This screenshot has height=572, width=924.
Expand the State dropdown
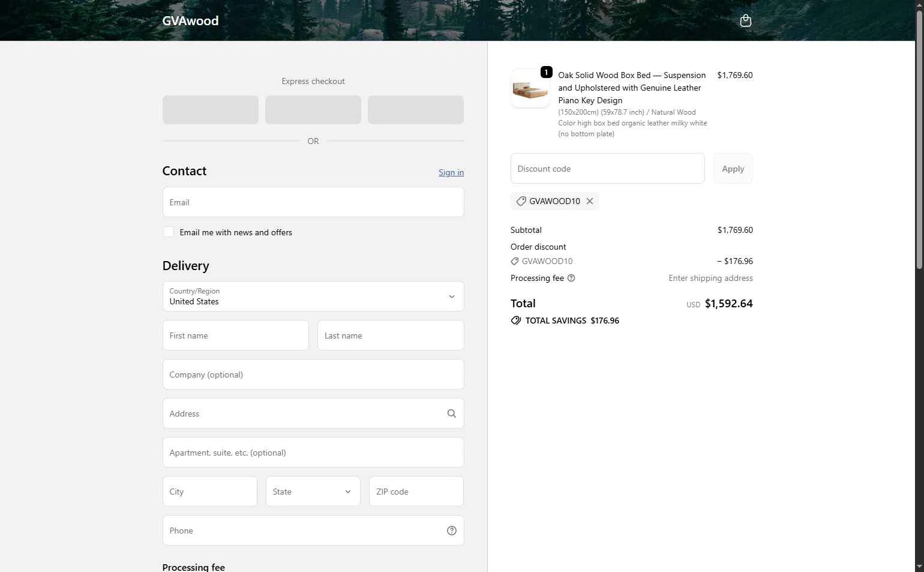313,492
